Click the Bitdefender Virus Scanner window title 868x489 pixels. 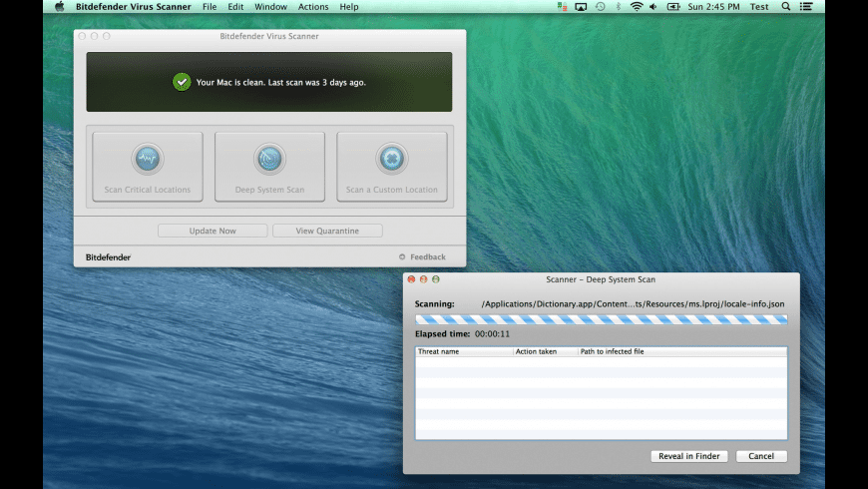[269, 36]
